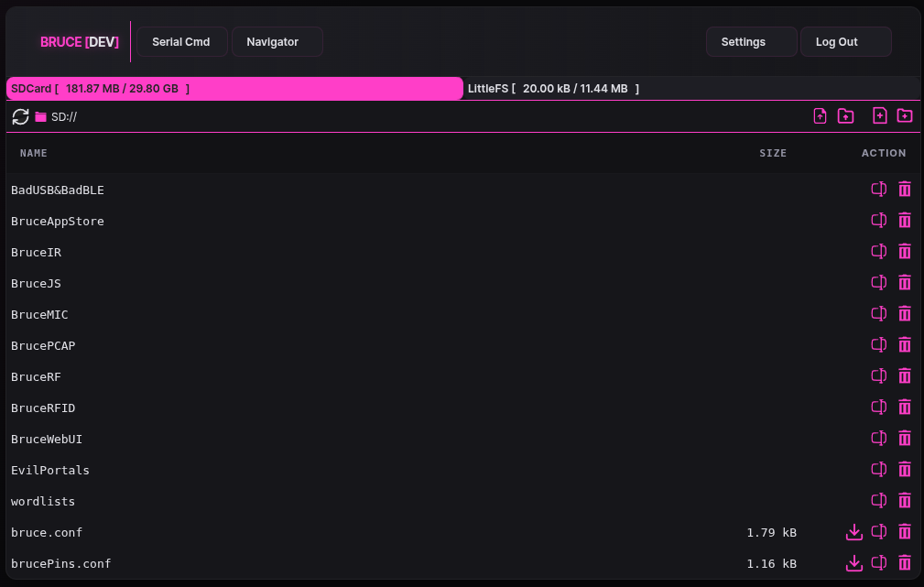This screenshot has height=587, width=924.
Task: Delete the brucePins.conf file
Action: (905, 563)
